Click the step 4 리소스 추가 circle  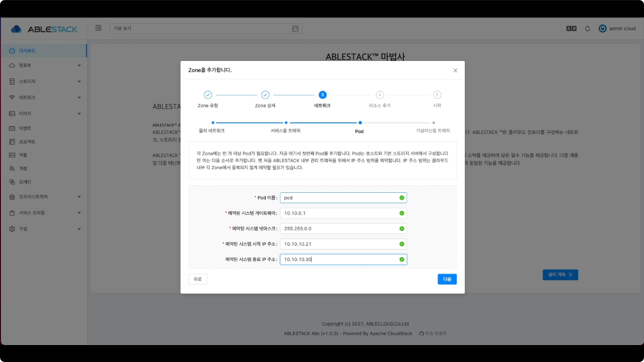coord(380,95)
